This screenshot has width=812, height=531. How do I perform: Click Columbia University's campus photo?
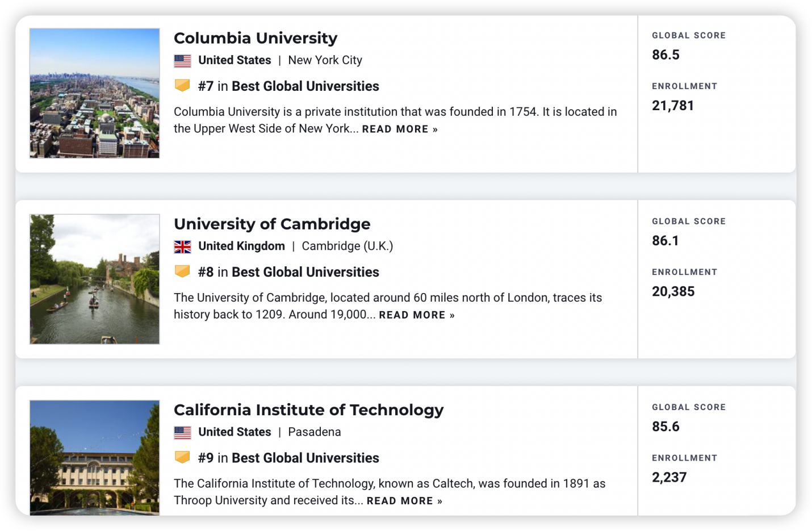click(x=94, y=94)
